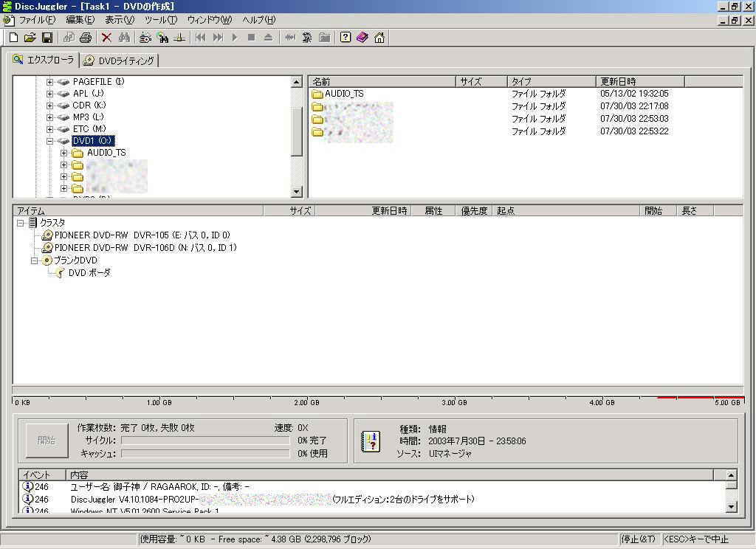Click the 優先度 column header in the items pane
Screen dimensions: 756x549
(x=474, y=210)
